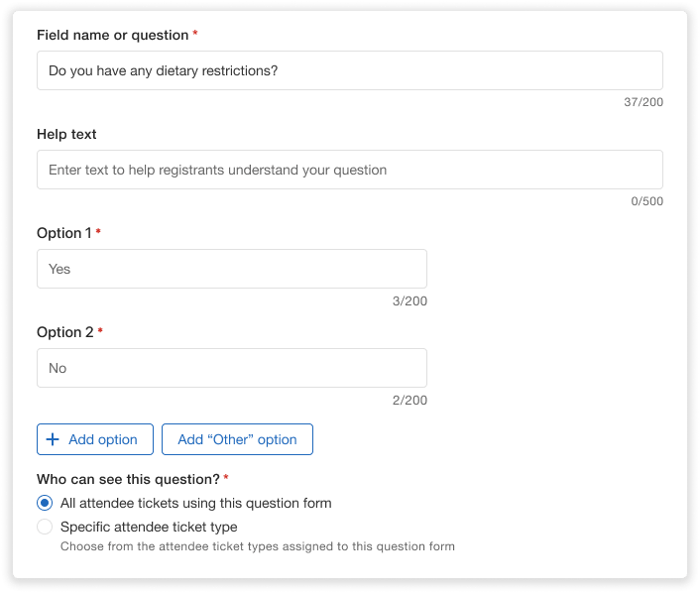The image size is (700, 593).
Task: Click the dietary restrictions question input field
Action: click(349, 70)
